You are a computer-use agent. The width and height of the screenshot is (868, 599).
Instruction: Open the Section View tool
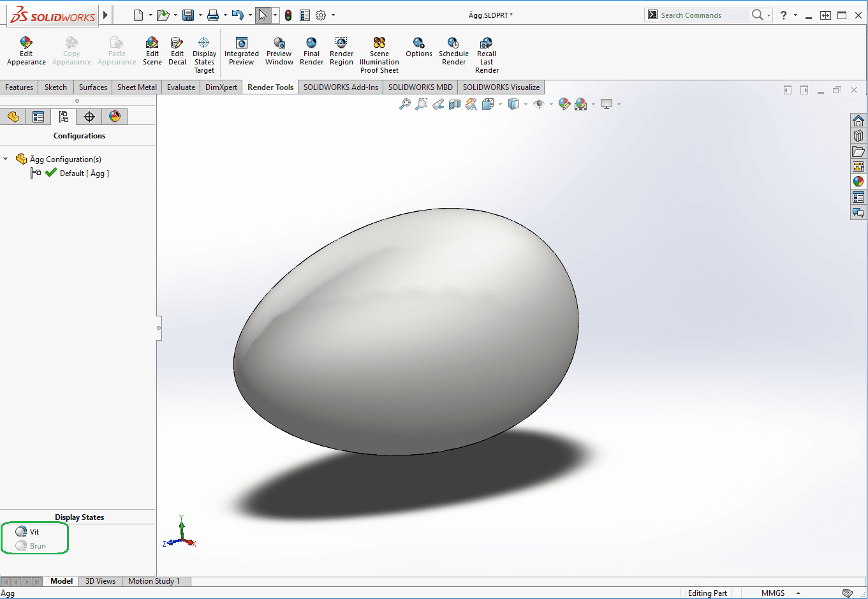point(455,105)
